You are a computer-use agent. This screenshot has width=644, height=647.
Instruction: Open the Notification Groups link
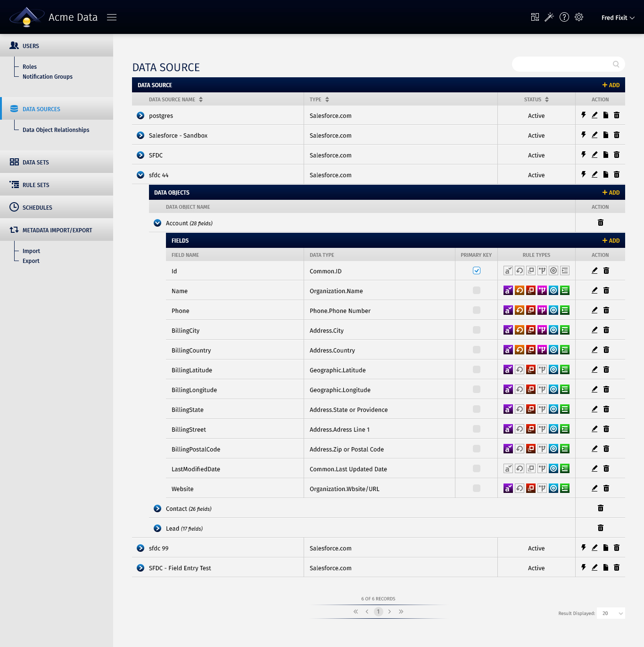coord(48,77)
